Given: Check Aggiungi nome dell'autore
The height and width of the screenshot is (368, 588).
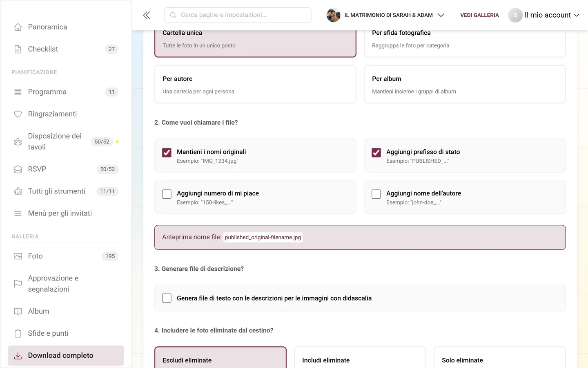Looking at the screenshot, I should point(376,194).
